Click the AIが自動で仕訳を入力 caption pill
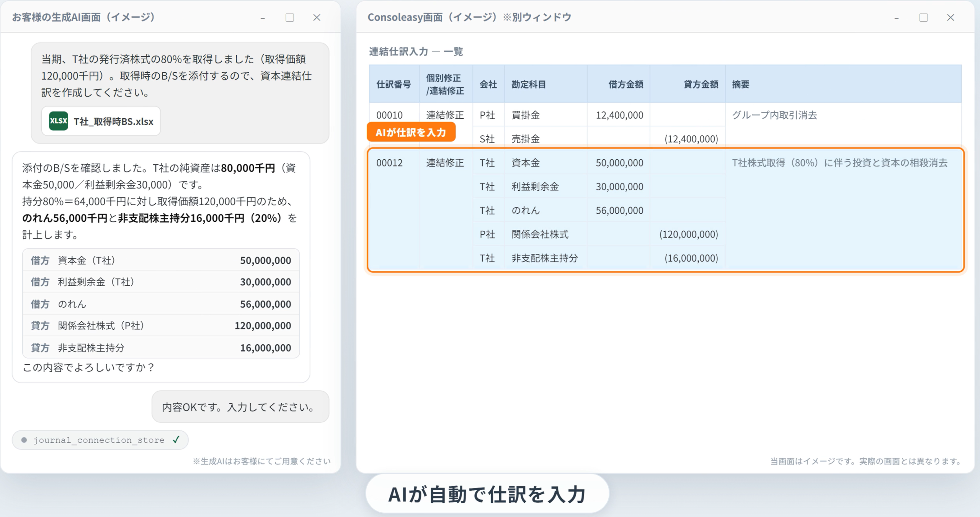This screenshot has height=517, width=980. tap(487, 494)
